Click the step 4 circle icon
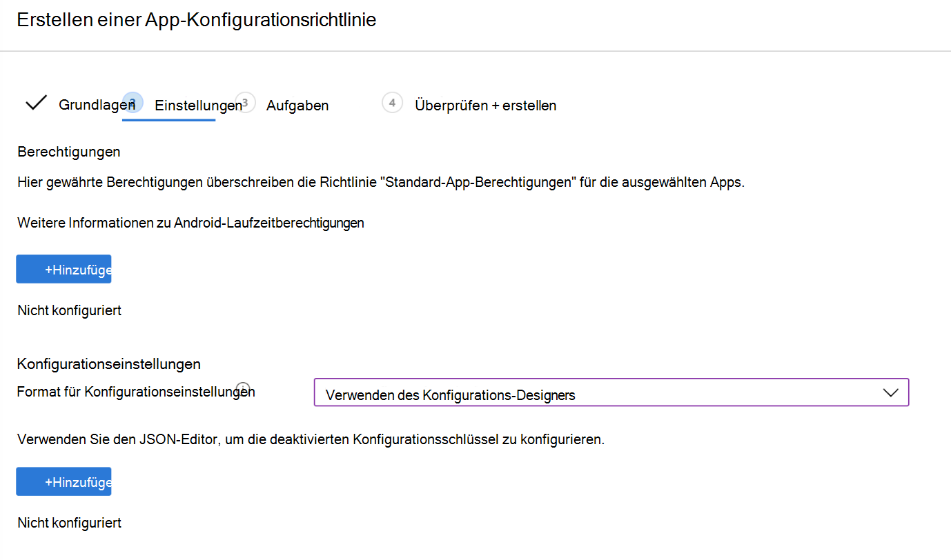This screenshot has height=560, width=951. [392, 103]
